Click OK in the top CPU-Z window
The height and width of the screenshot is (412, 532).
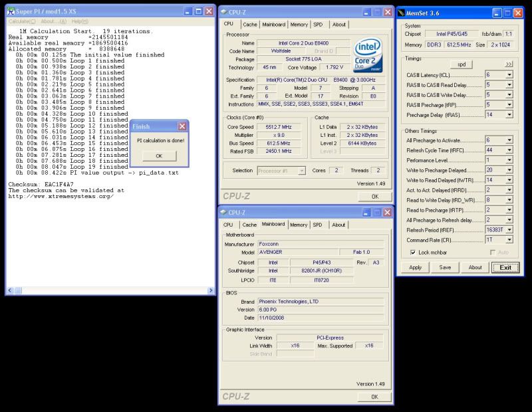[x=375, y=196]
